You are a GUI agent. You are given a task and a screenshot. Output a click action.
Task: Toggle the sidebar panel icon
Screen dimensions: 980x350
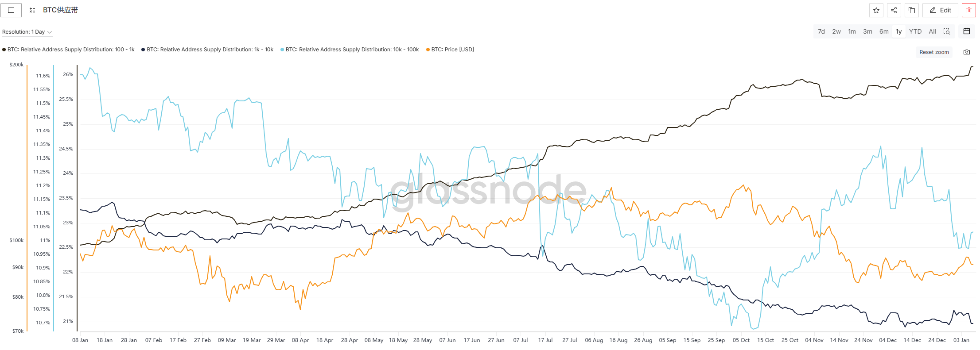tap(11, 10)
